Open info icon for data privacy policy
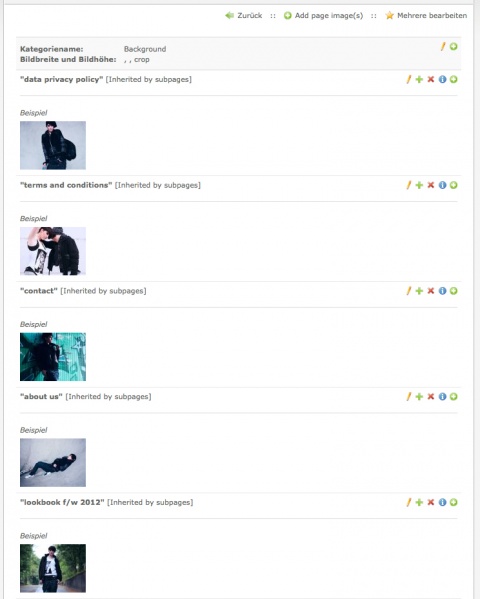This screenshot has height=599, width=480. 442,79
